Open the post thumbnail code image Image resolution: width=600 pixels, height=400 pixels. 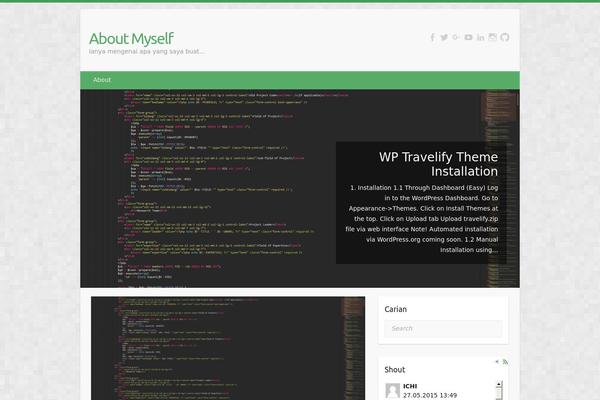click(x=228, y=348)
